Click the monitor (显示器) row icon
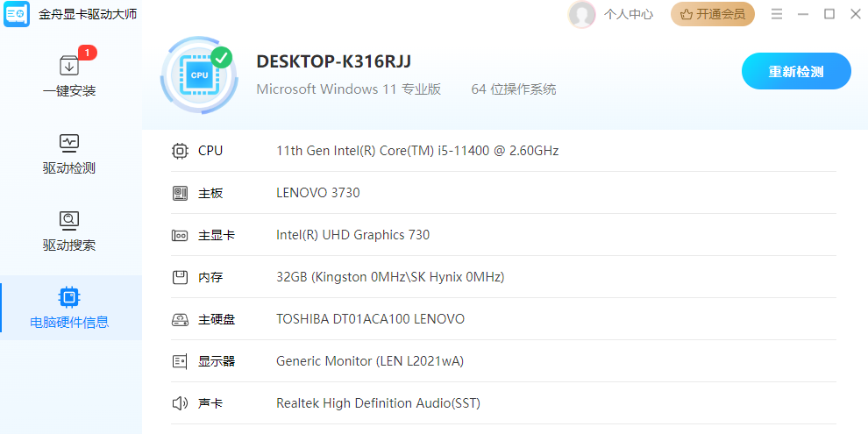Viewport: 868px width, 434px height. click(180, 361)
